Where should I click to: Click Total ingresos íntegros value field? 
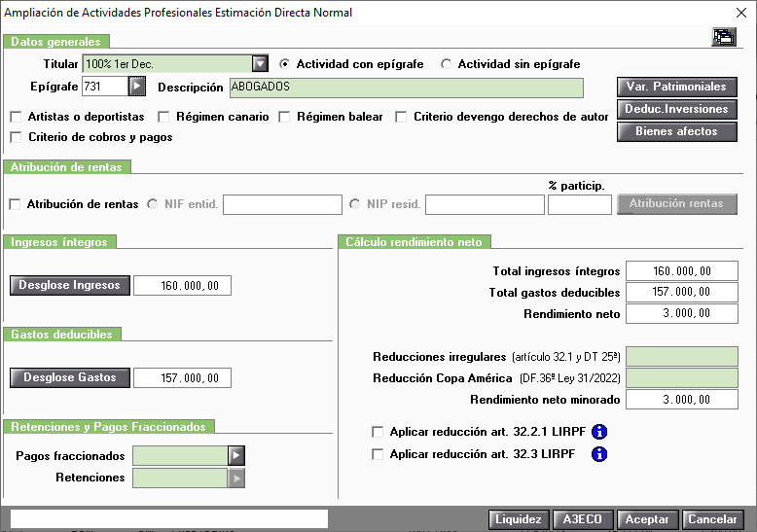point(682,270)
